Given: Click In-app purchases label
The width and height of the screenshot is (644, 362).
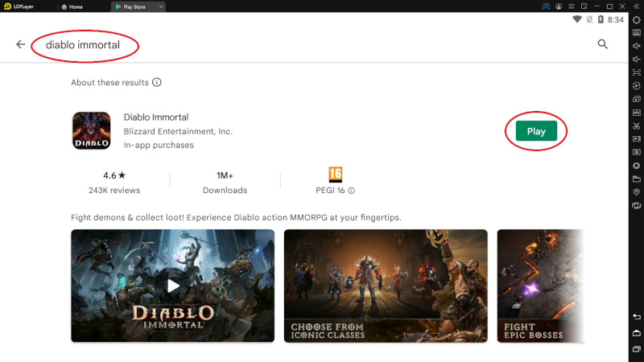Looking at the screenshot, I should [159, 145].
